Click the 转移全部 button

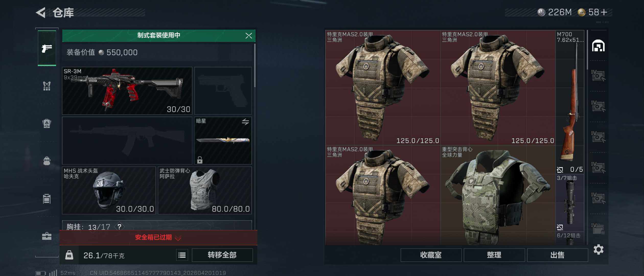222,255
